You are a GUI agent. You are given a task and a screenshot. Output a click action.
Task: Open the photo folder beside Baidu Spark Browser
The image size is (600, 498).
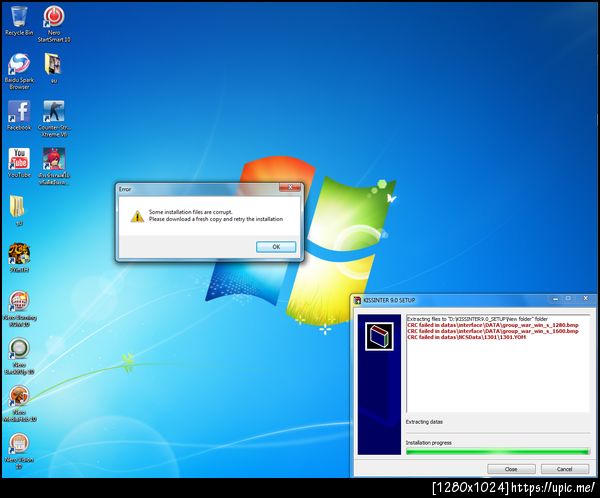(x=54, y=68)
